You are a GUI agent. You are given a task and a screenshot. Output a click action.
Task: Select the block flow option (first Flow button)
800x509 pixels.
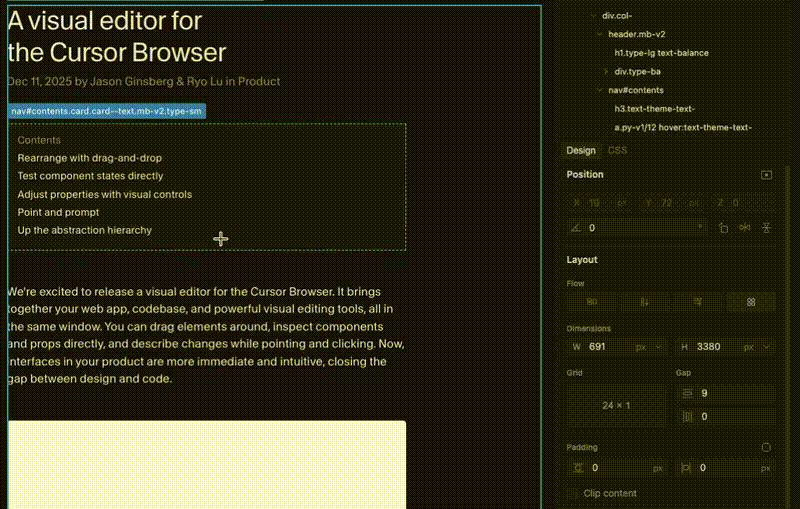[592, 301]
